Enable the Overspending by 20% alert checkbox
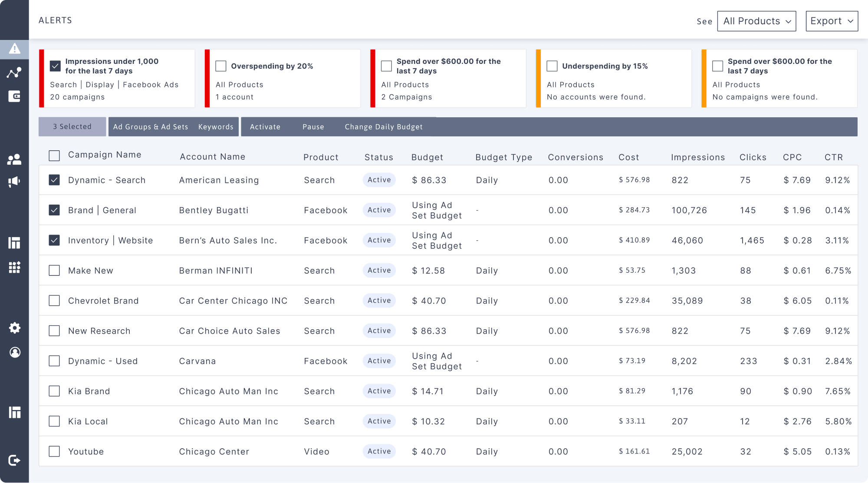Viewport: 868px width, 483px height. pyautogui.click(x=221, y=66)
